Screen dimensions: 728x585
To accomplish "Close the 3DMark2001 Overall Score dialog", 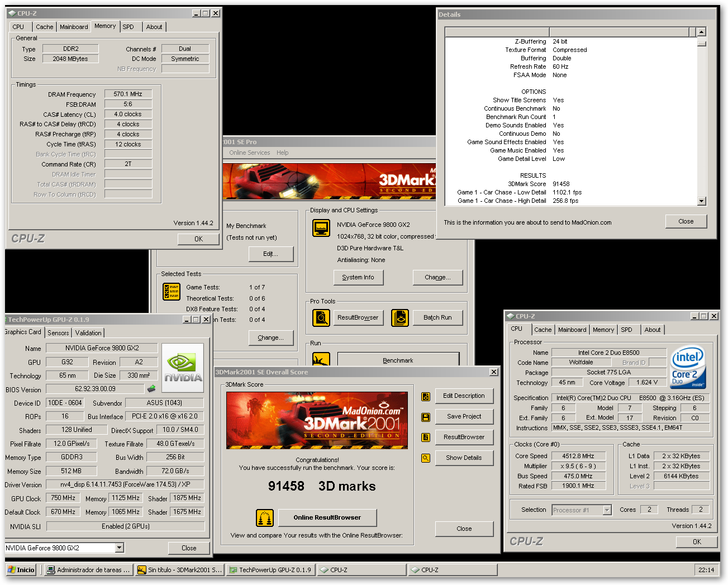I will tap(464, 529).
